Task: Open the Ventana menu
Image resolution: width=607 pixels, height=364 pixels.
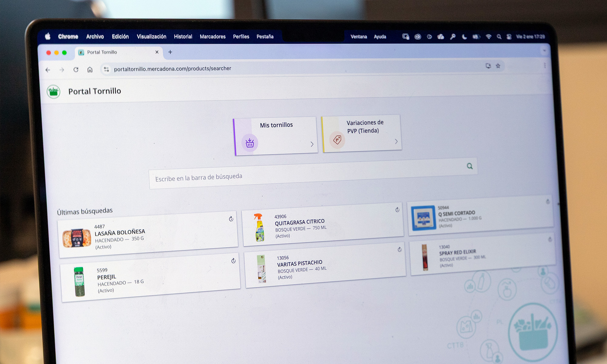Action: pos(359,37)
